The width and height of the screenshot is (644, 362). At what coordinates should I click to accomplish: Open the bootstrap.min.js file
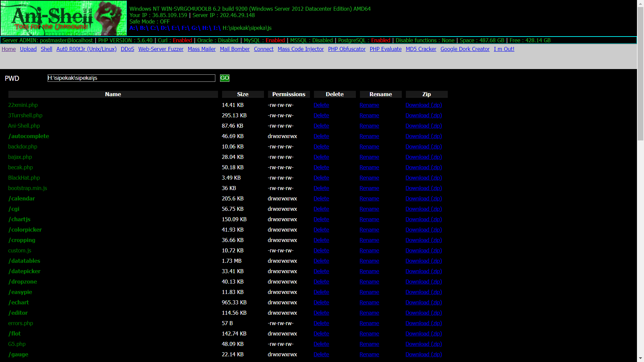(x=28, y=188)
